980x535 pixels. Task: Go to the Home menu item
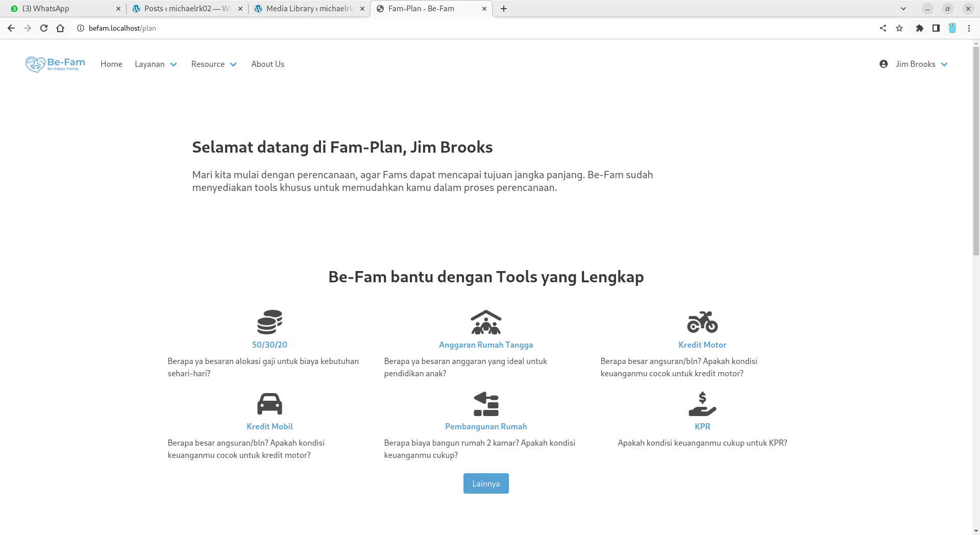[111, 64]
